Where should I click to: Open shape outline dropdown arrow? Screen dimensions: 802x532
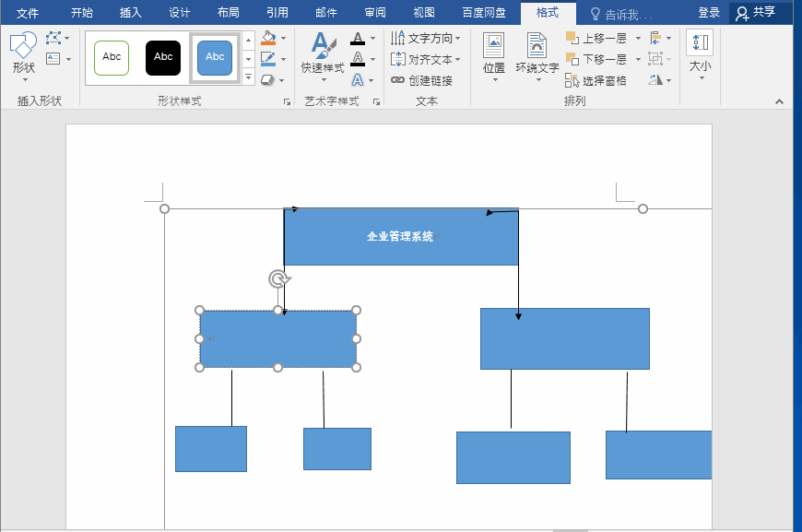click(x=283, y=59)
